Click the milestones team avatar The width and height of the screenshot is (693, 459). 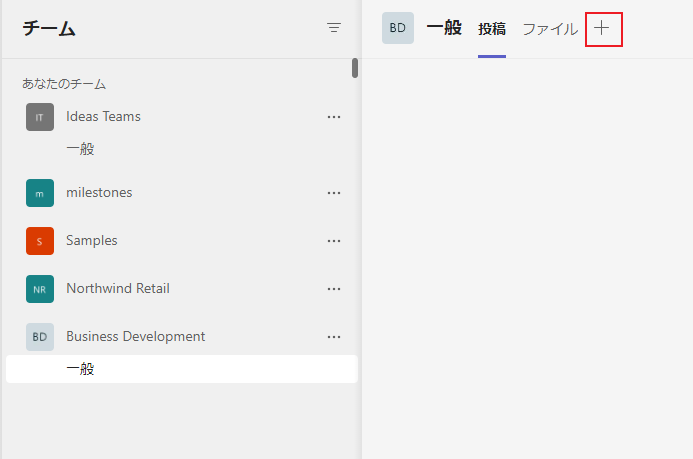click(x=40, y=193)
